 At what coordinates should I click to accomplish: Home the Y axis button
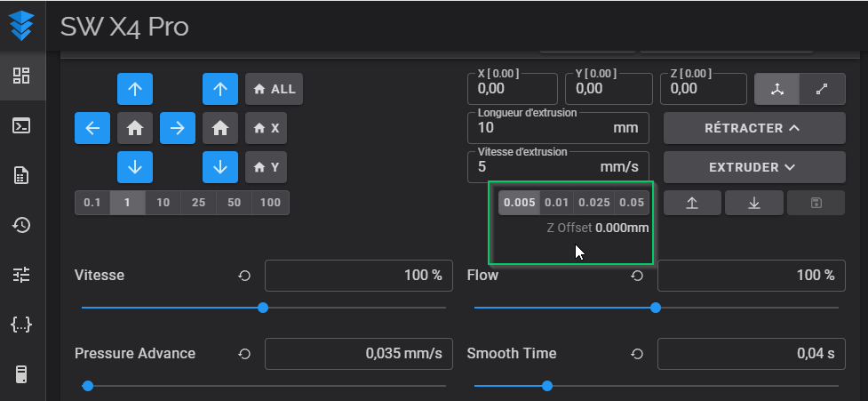click(x=267, y=167)
